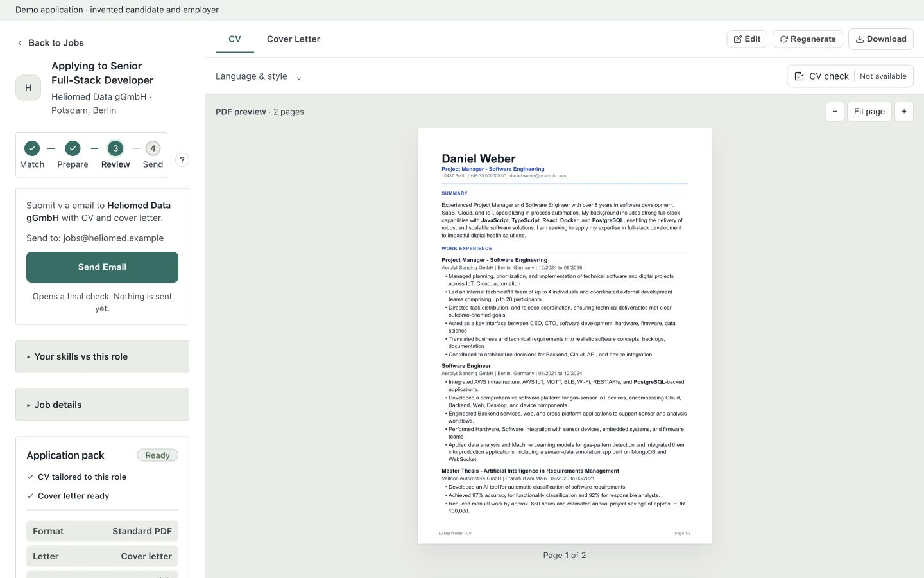
Task: Click the Format 'Standard PDF' row
Action: [x=102, y=531]
